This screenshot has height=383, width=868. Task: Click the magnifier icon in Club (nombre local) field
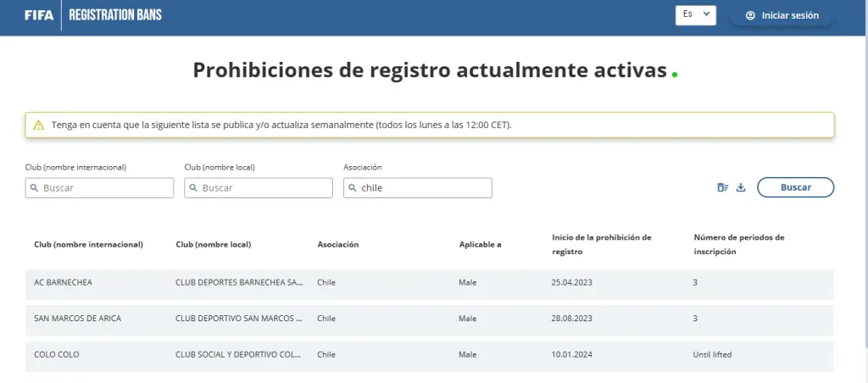193,187
